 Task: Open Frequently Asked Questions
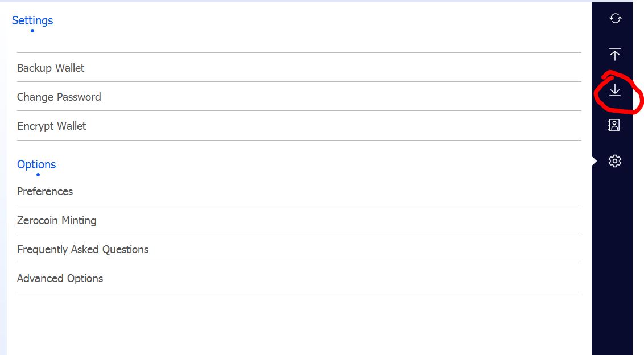click(x=83, y=249)
